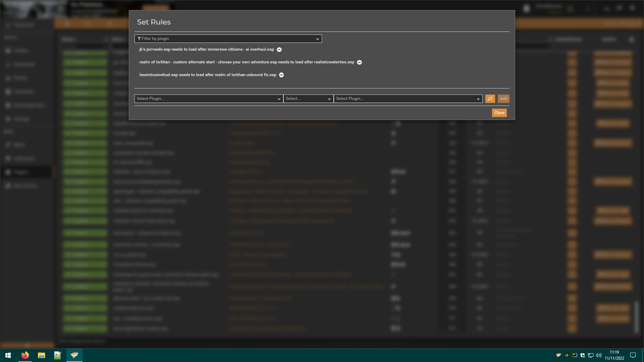Open Firefox from the taskbar
The width and height of the screenshot is (644, 362).
pos(25,355)
